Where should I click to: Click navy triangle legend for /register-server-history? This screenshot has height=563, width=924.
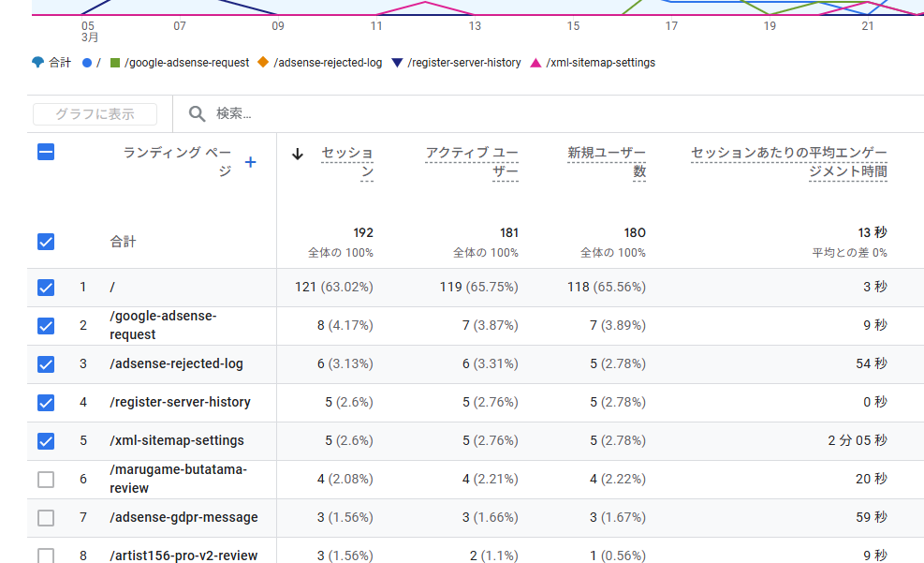pyautogui.click(x=397, y=63)
